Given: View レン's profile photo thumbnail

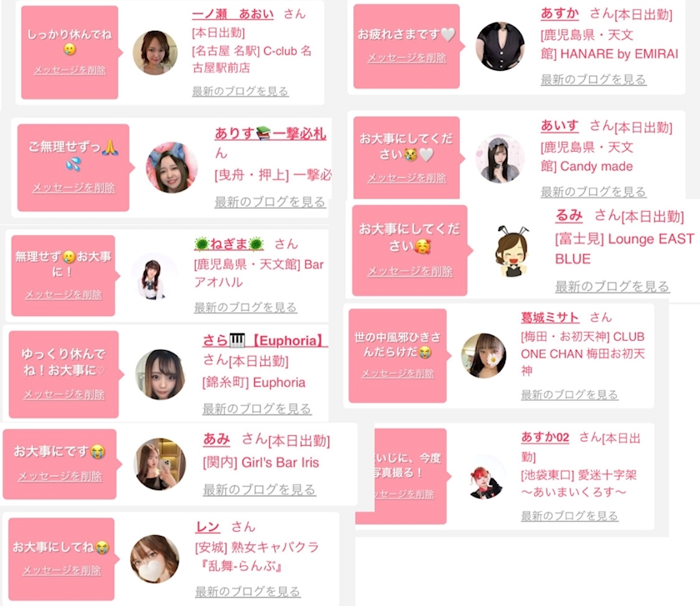Looking at the screenshot, I should pyautogui.click(x=154, y=558).
